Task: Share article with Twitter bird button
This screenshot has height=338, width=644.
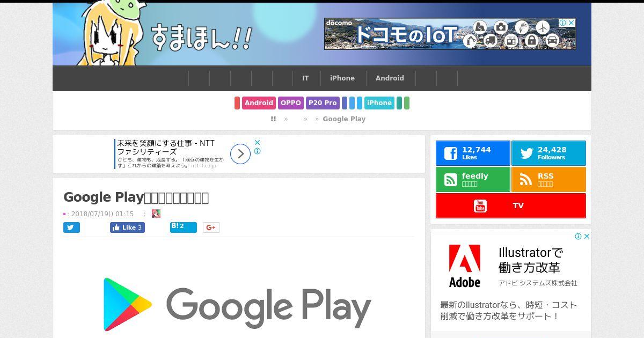Action: [71, 227]
